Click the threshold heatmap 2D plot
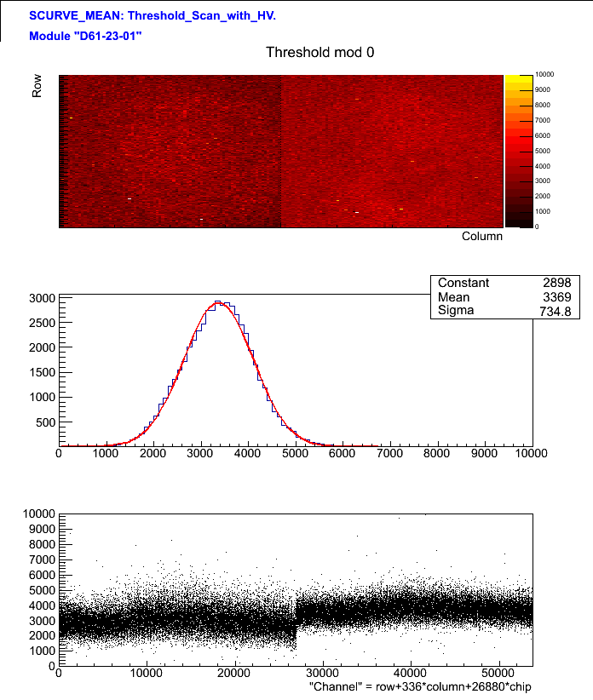Image resolution: width=593 pixels, height=700 pixels. [281, 152]
